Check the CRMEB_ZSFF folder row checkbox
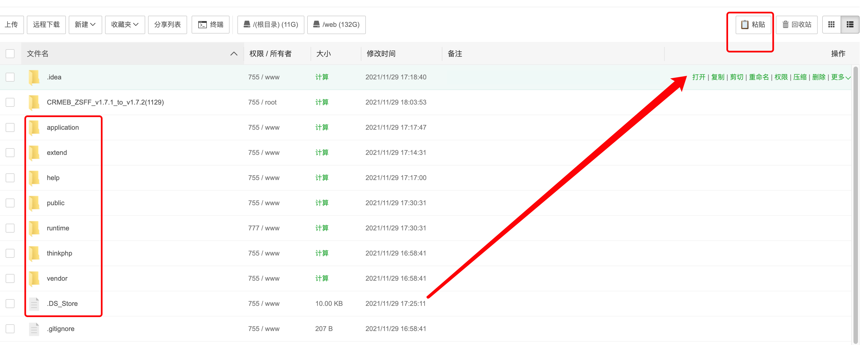The height and width of the screenshot is (345, 868). click(x=10, y=102)
